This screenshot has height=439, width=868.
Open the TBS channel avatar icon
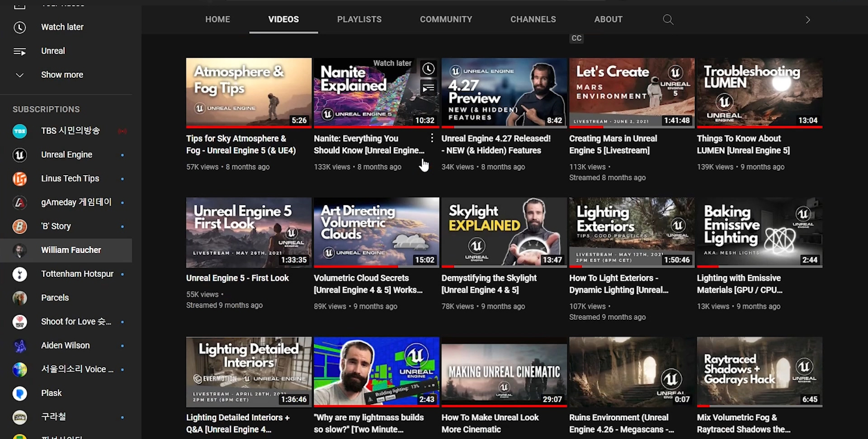point(19,131)
